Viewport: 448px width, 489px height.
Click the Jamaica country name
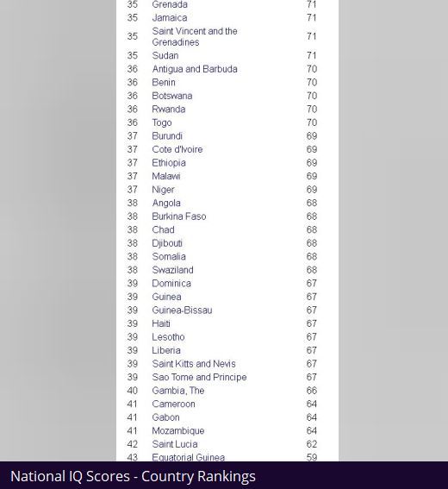(170, 18)
